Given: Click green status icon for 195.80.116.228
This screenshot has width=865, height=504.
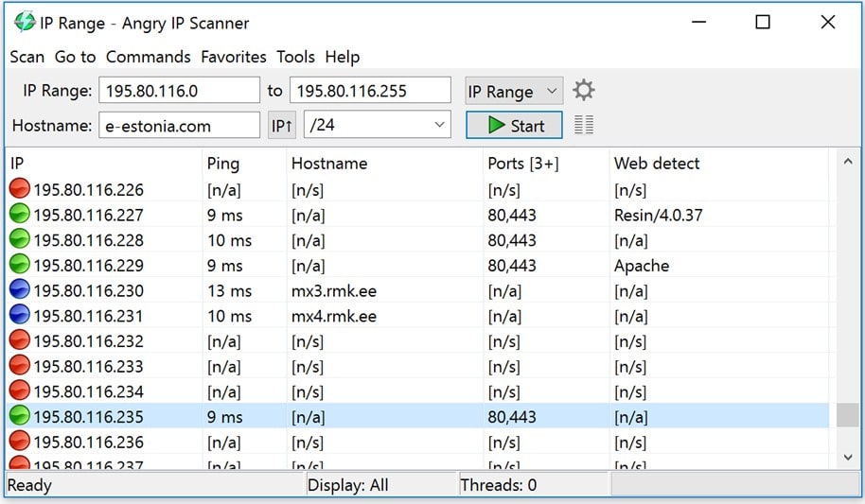Looking at the screenshot, I should coord(20,239).
